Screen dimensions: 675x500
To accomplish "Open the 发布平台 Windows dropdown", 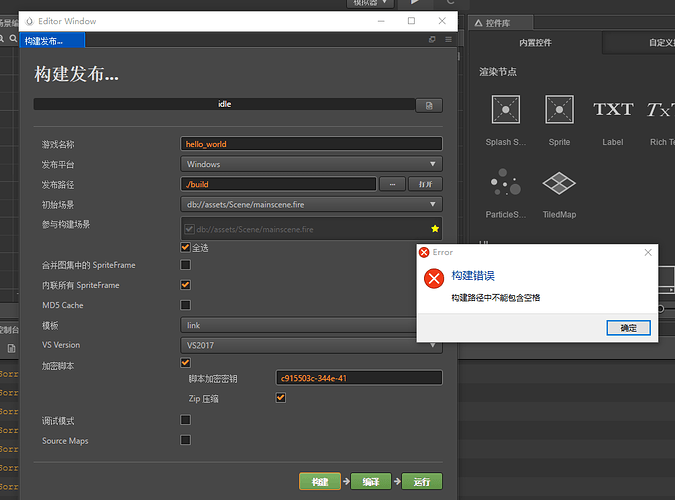I will (x=311, y=164).
